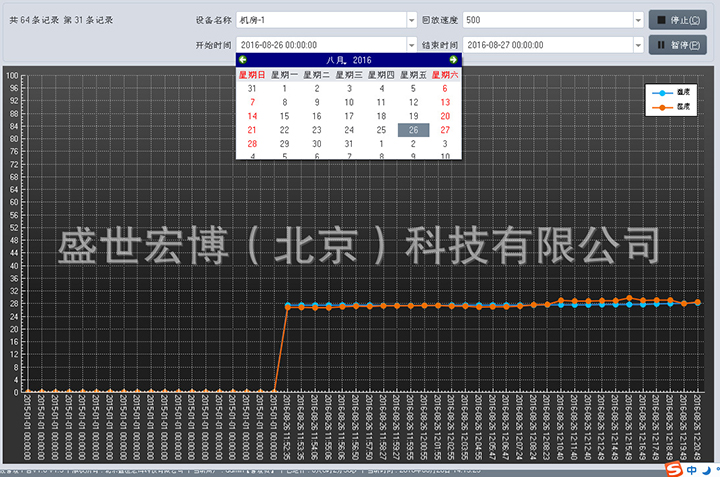Open the 开始时间 start time date picker arrow
720x477 pixels.
[x=411, y=45]
